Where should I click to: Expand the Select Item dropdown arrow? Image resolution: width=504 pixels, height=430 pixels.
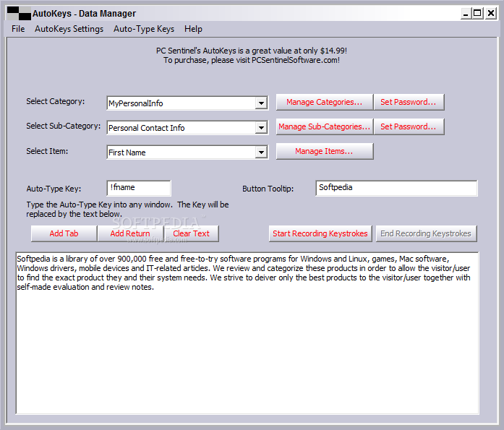click(x=261, y=152)
